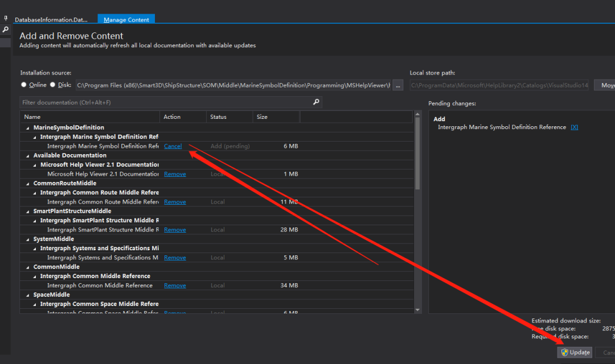Image resolution: width=615 pixels, height=364 pixels.
Task: Click the 'Add (pending)' status text
Action: coord(230,146)
